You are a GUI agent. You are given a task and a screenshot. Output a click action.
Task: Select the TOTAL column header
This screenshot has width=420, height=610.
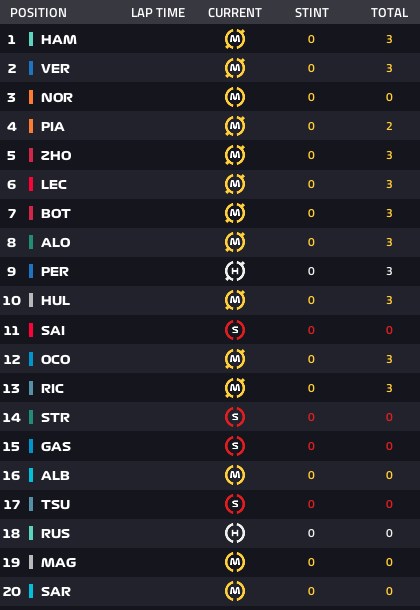(389, 13)
